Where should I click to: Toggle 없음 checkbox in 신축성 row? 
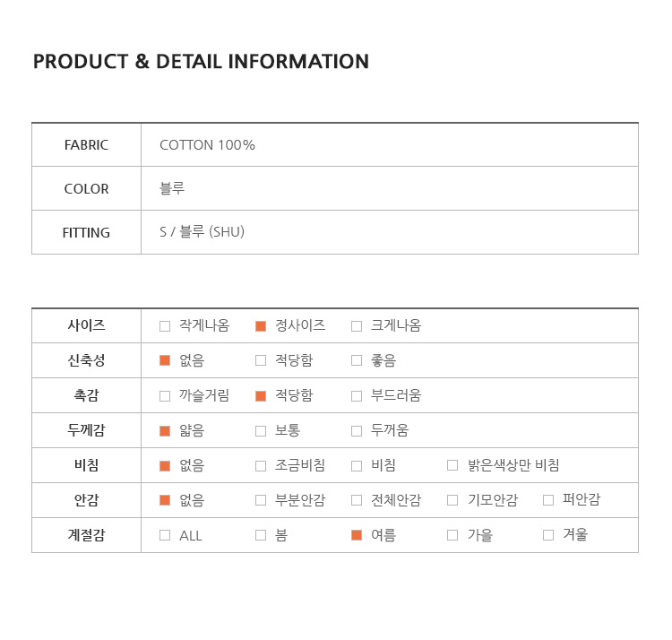165,360
